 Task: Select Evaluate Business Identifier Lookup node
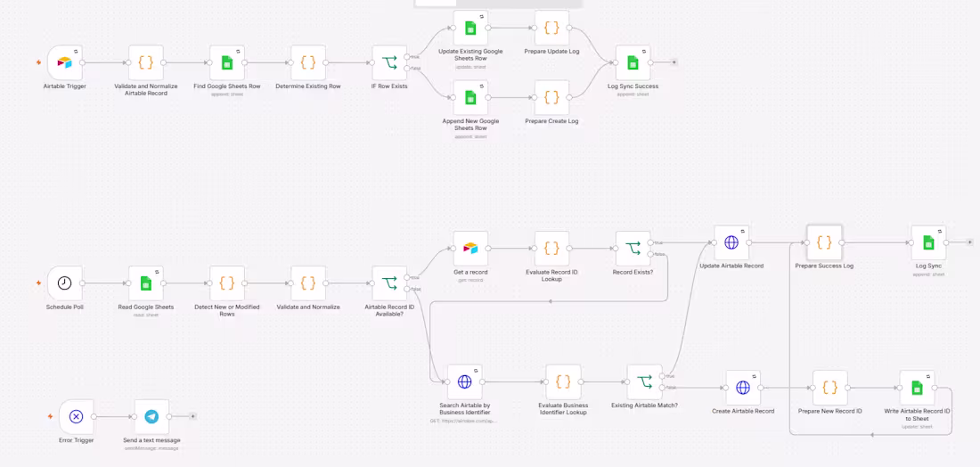tap(563, 381)
